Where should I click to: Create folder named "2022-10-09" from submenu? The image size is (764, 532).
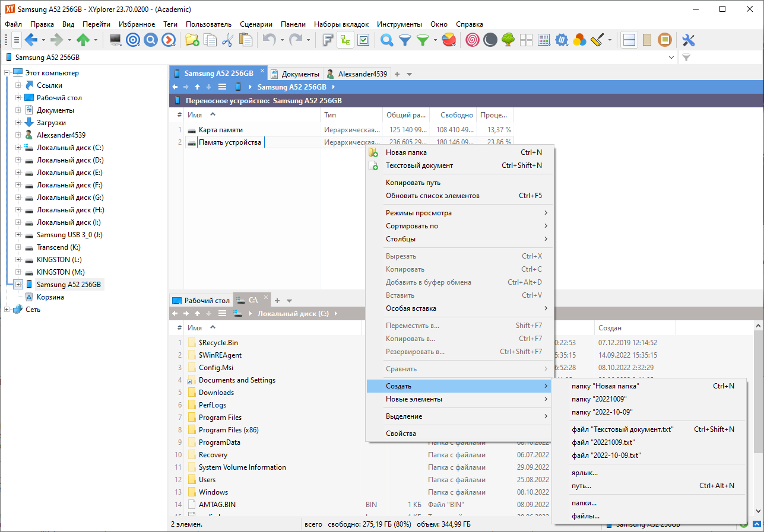pos(649,412)
